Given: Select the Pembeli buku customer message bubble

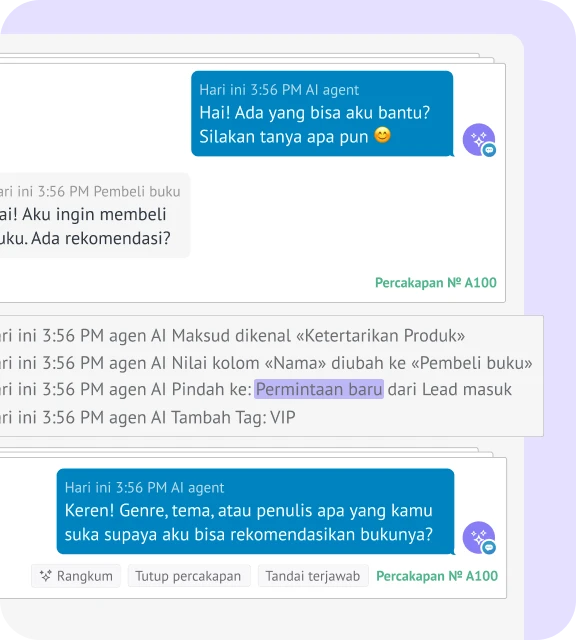Looking at the screenshot, I should click(93, 215).
